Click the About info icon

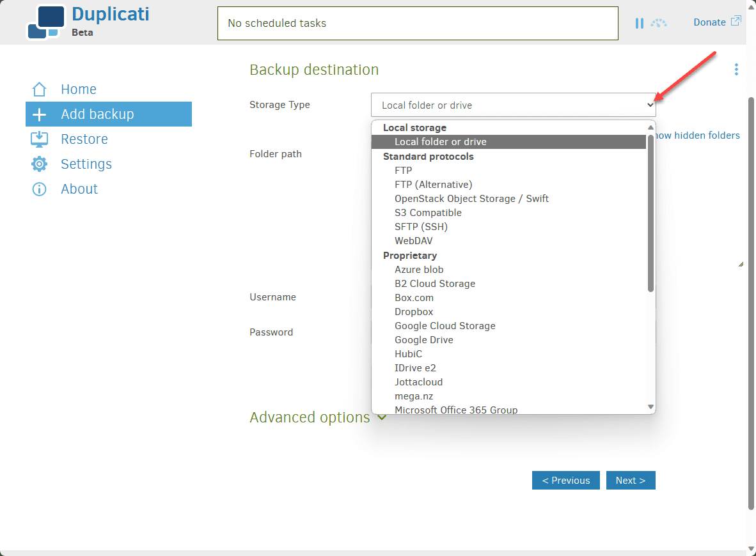click(x=39, y=189)
